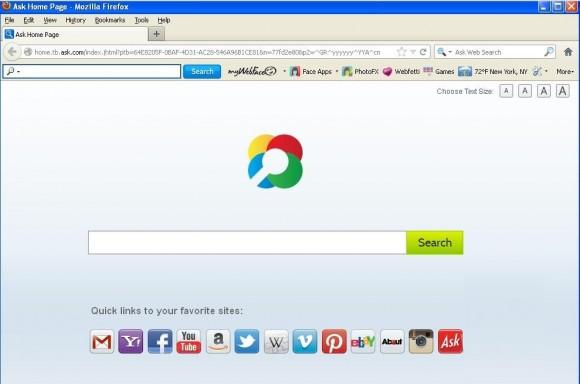Open the Vimeo quick link icon

[305, 341]
